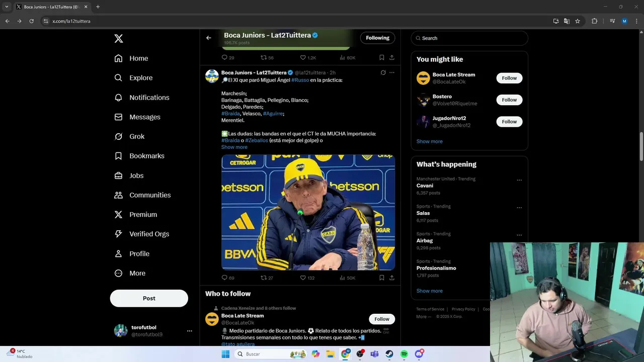The image size is (644, 362).
Task: Follow Boca Late Stream in You might like
Action: pos(509,78)
